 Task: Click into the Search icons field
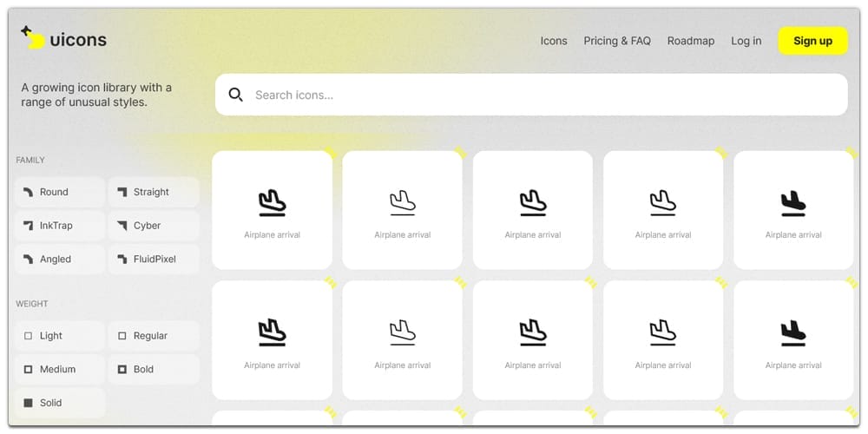[x=538, y=95]
